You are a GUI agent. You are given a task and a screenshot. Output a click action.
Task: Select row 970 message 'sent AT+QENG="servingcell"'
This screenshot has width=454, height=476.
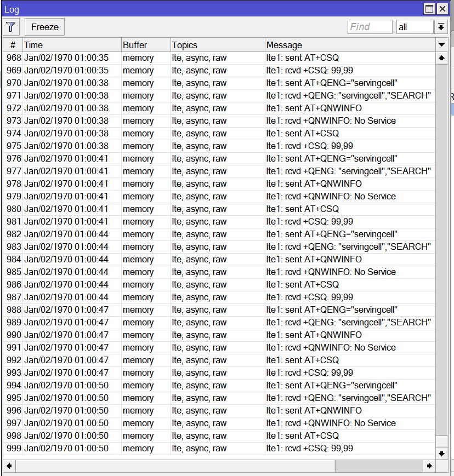click(x=332, y=83)
